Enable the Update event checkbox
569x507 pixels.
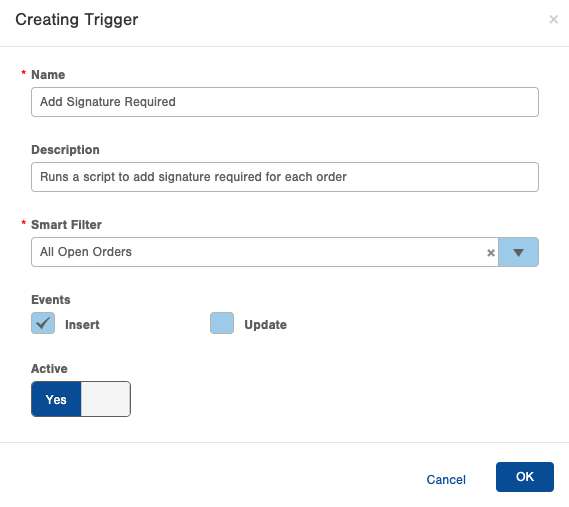[222, 323]
